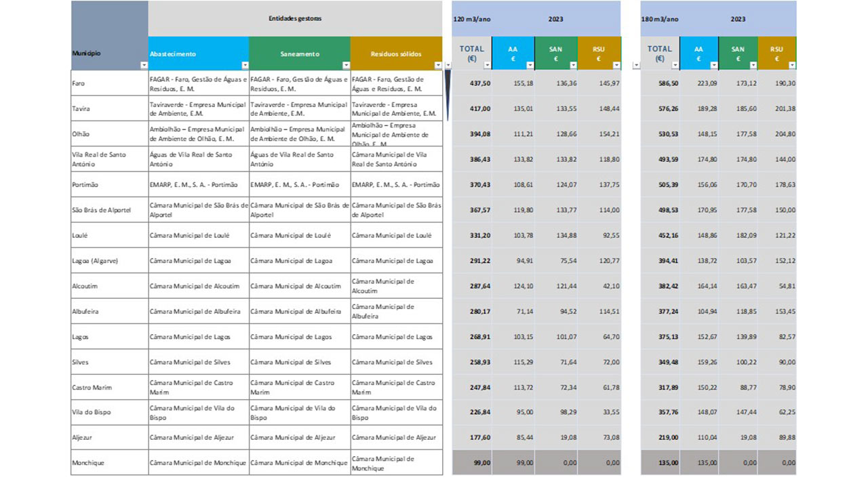The height and width of the screenshot is (488, 868).
Task: Open the RSU filter under 180 m3/ano
Action: click(792, 65)
